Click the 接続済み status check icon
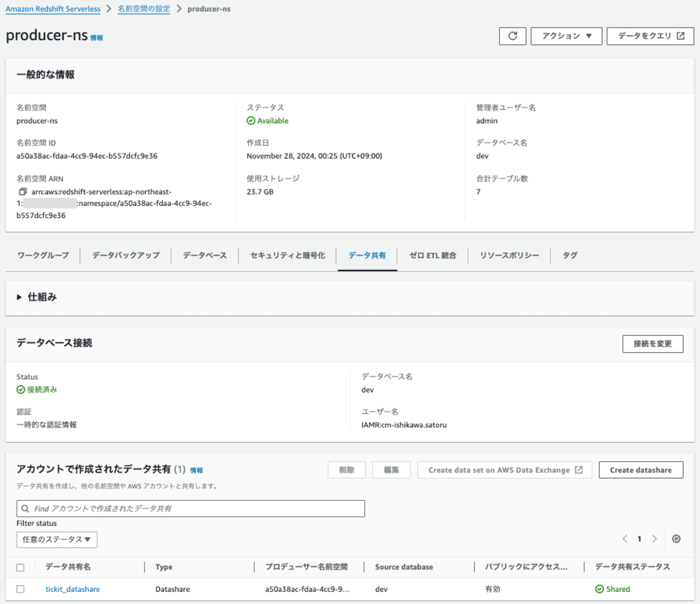 [21, 390]
